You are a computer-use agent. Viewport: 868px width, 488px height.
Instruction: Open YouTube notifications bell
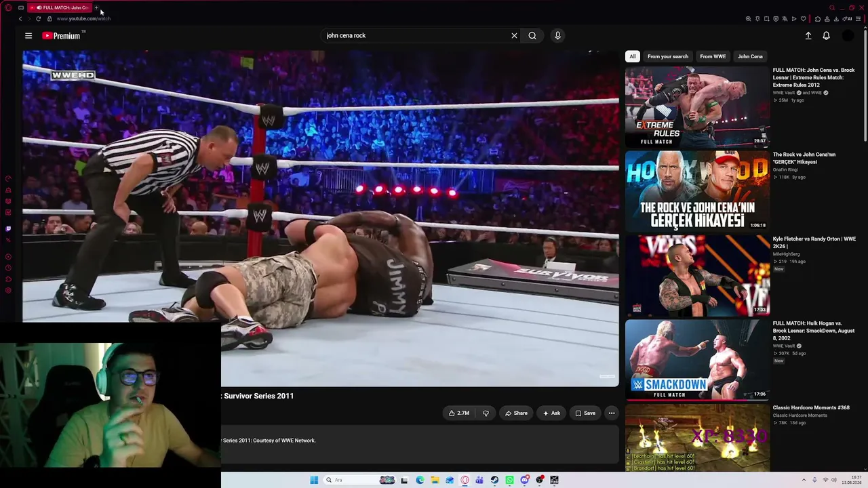click(x=826, y=36)
